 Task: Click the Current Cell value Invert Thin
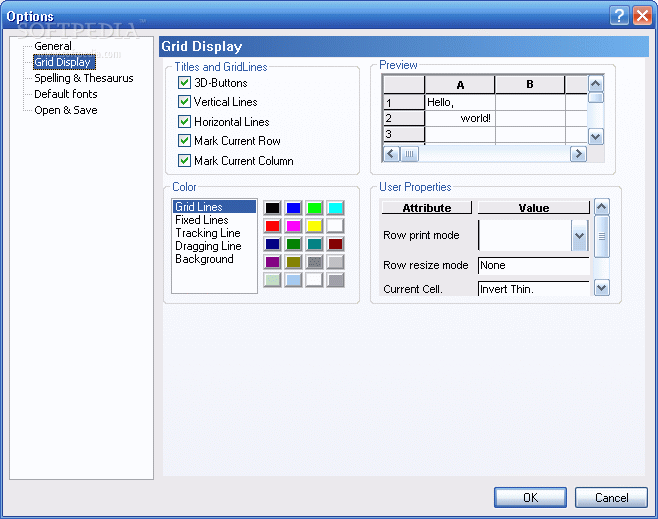[533, 289]
